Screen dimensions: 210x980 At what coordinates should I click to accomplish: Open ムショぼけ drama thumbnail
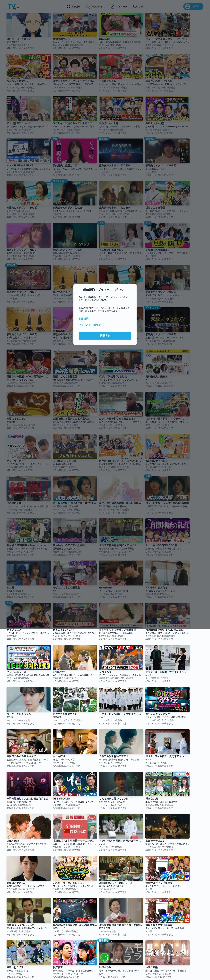click(75, 742)
